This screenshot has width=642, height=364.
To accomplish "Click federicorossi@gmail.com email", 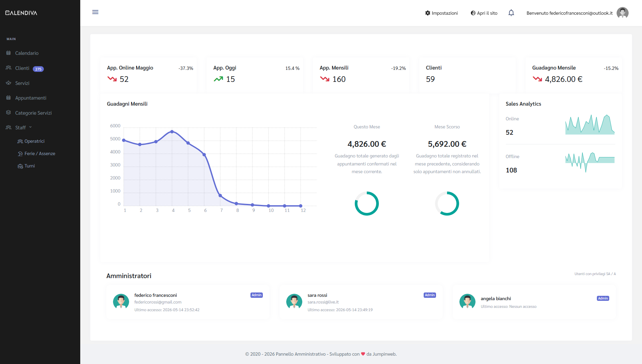I will [158, 302].
